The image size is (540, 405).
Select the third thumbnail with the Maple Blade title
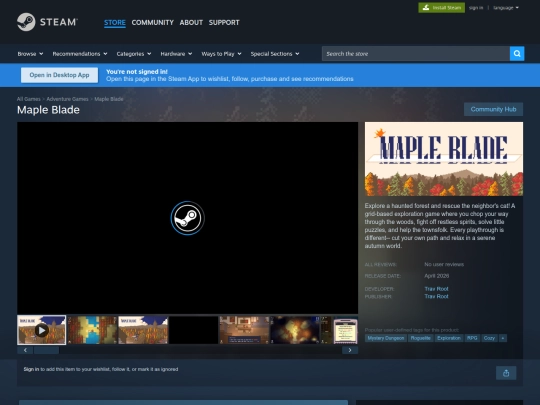click(x=143, y=330)
